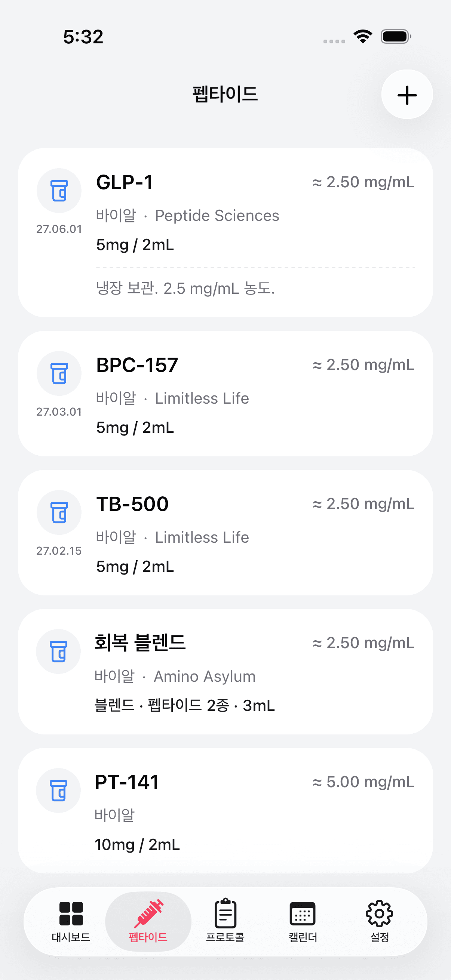The width and height of the screenshot is (451, 980).
Task: Tap the plus button to add peptide
Action: [x=407, y=95]
